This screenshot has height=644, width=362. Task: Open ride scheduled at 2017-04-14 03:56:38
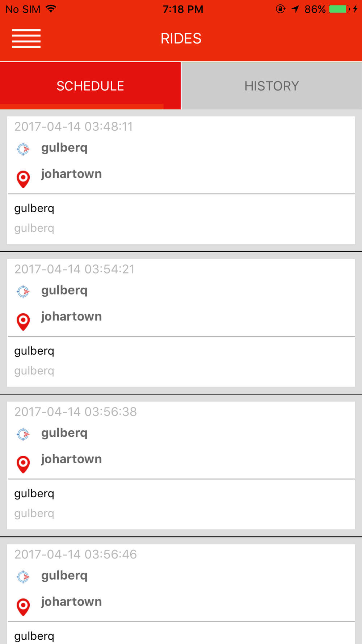pyautogui.click(x=181, y=466)
